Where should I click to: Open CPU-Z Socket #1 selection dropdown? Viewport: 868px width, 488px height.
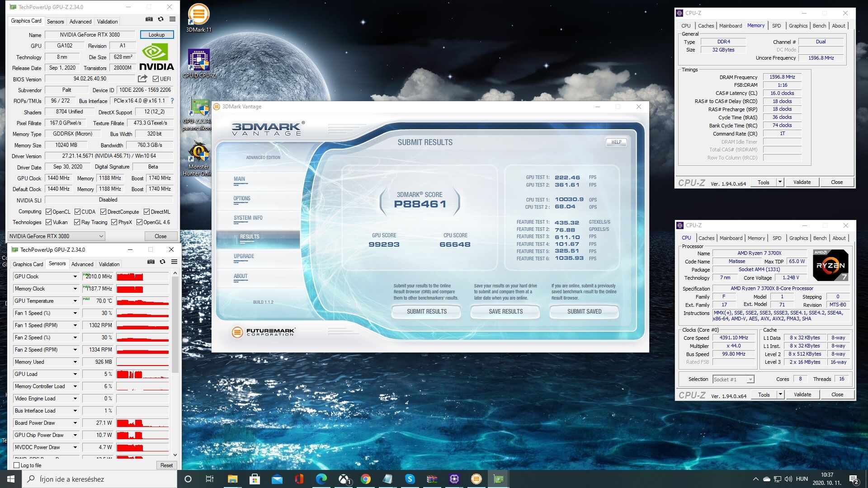click(x=733, y=380)
